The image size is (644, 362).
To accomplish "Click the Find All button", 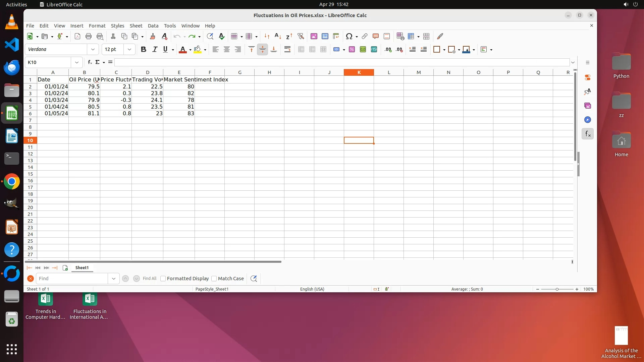I will [x=149, y=279].
